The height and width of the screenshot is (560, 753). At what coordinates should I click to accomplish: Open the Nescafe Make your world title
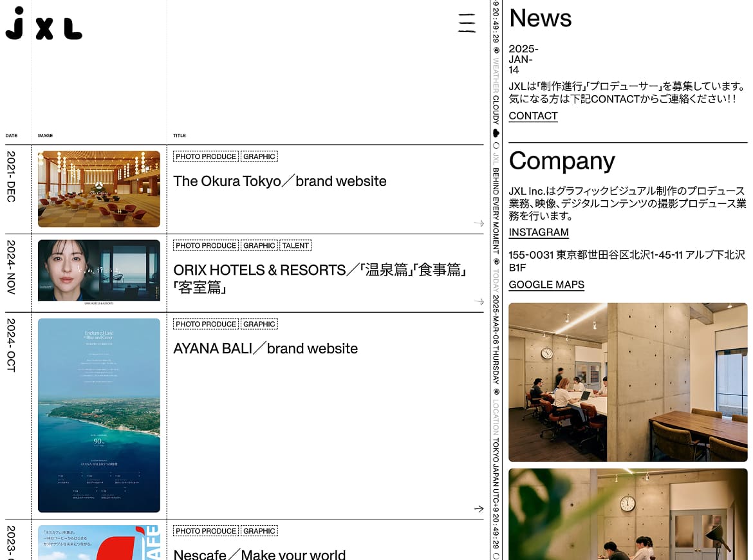pyautogui.click(x=259, y=554)
